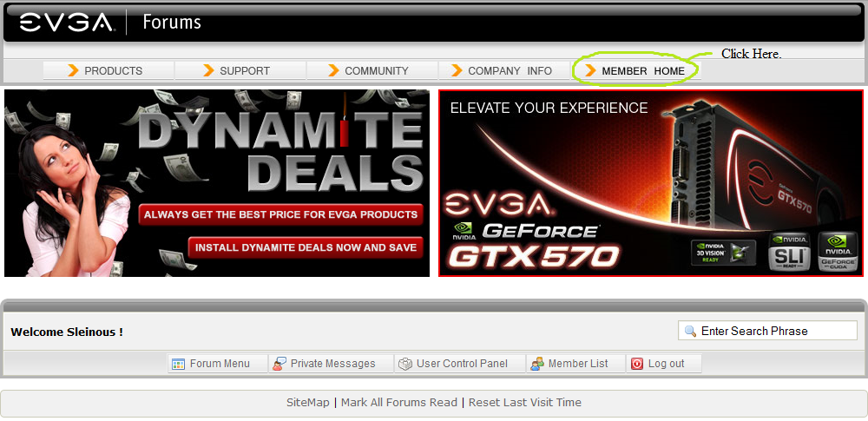Open the Products menu

pyautogui.click(x=113, y=70)
